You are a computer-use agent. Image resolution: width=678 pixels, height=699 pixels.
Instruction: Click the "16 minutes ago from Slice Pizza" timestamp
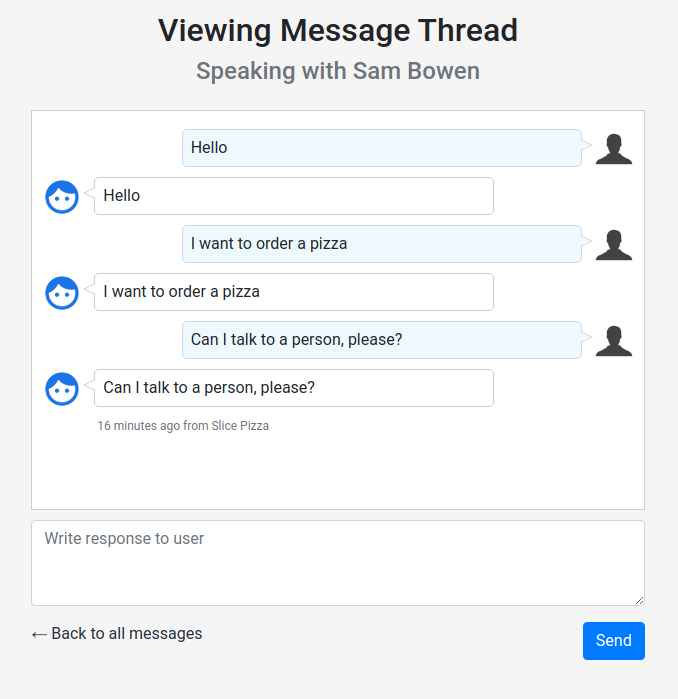click(183, 426)
